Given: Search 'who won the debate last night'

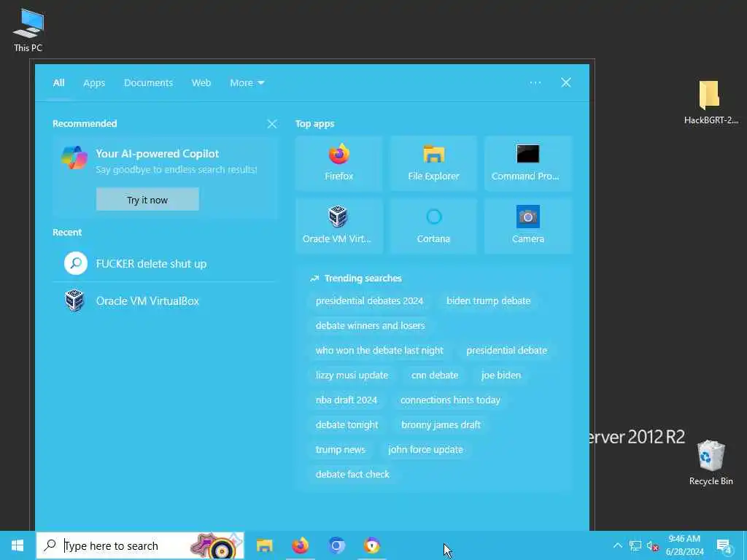Looking at the screenshot, I should coord(379,351).
